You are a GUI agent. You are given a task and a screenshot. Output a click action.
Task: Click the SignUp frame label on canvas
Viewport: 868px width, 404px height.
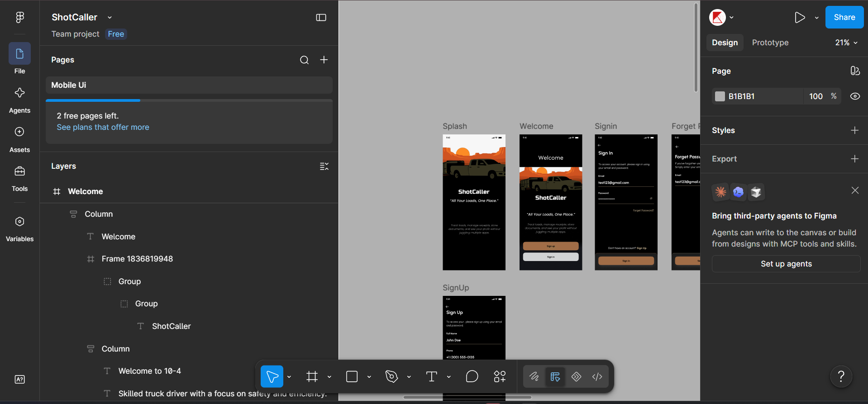(x=456, y=288)
